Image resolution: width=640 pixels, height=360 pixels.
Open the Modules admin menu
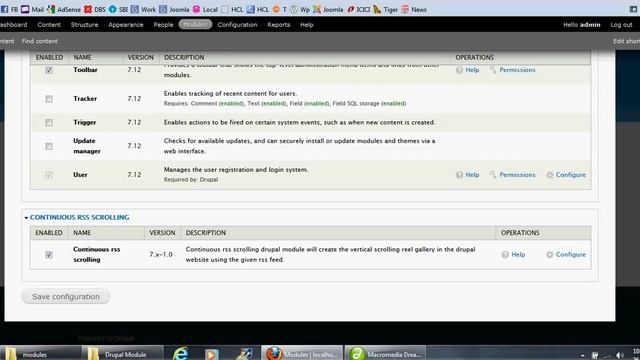[195, 24]
